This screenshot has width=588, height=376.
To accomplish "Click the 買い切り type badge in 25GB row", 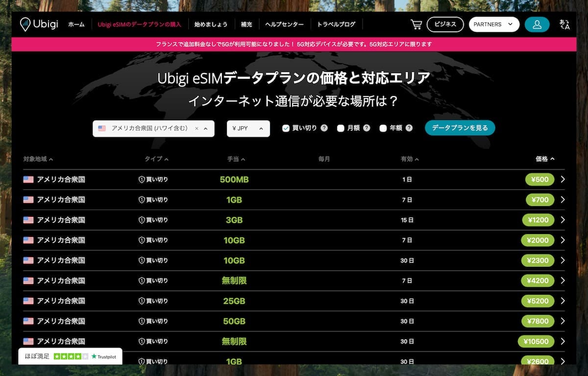I will click(x=153, y=301).
